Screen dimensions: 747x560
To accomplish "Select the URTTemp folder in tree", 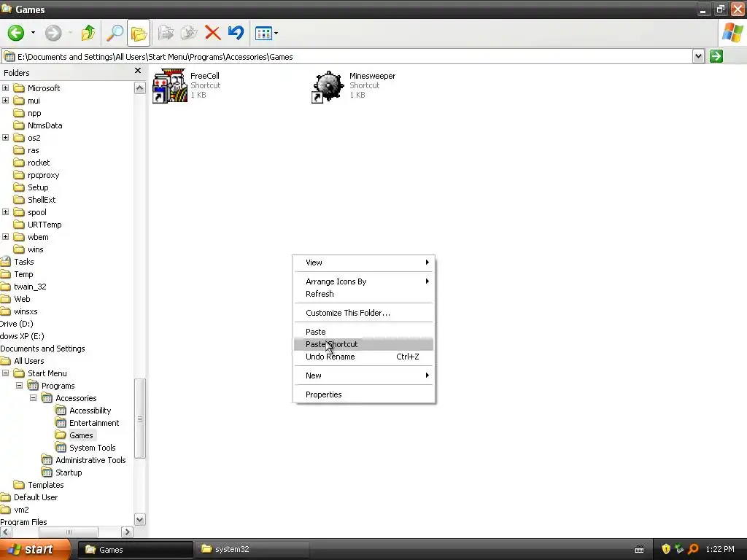I will click(x=44, y=225).
